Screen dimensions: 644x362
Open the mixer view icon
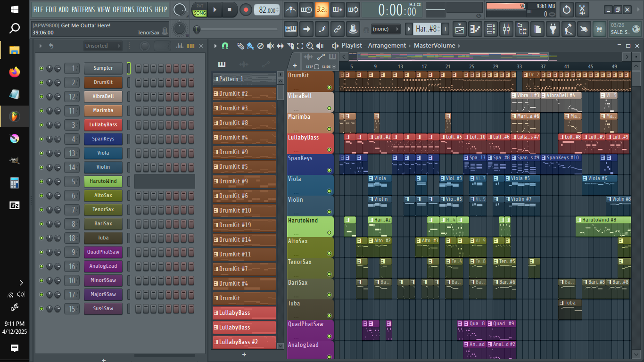pos(506,29)
